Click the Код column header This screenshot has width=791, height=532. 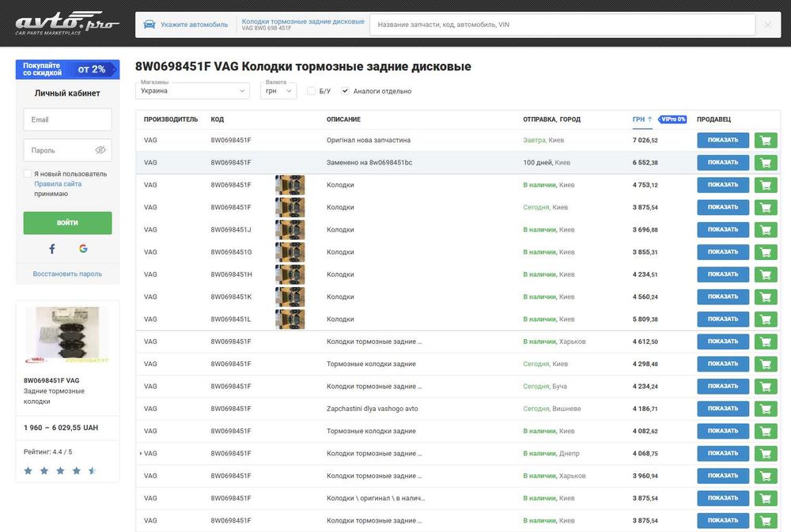[x=217, y=119]
